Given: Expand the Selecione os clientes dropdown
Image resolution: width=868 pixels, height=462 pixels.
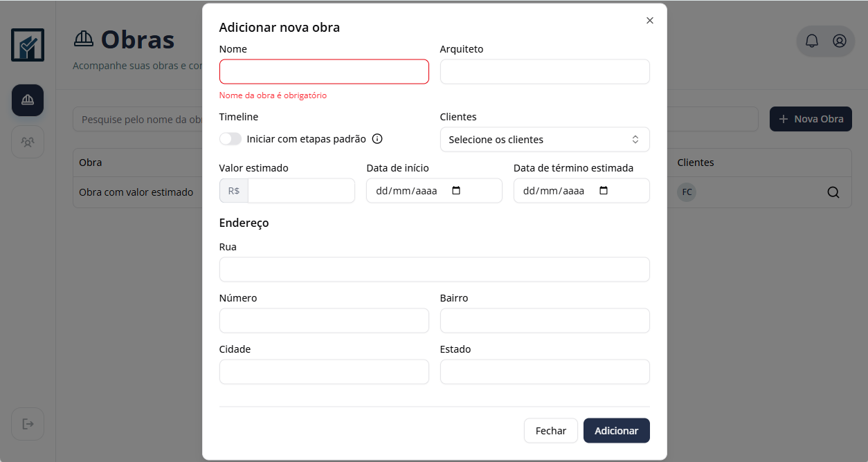Looking at the screenshot, I should click(545, 140).
